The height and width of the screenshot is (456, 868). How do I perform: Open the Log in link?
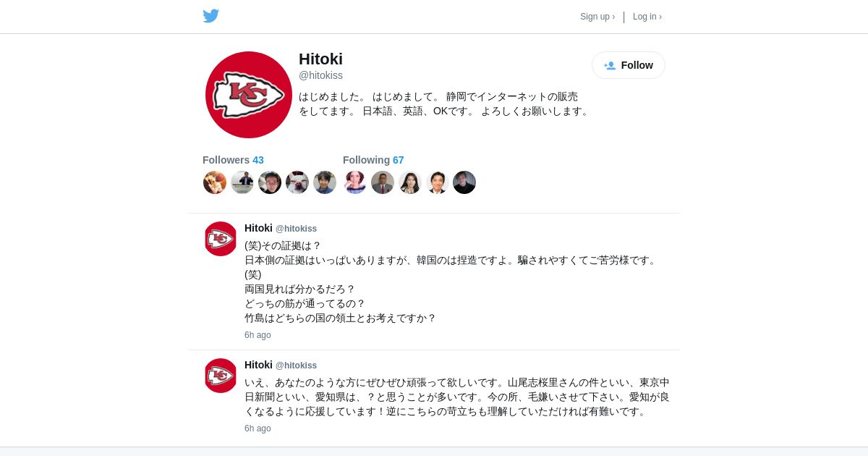tap(647, 17)
